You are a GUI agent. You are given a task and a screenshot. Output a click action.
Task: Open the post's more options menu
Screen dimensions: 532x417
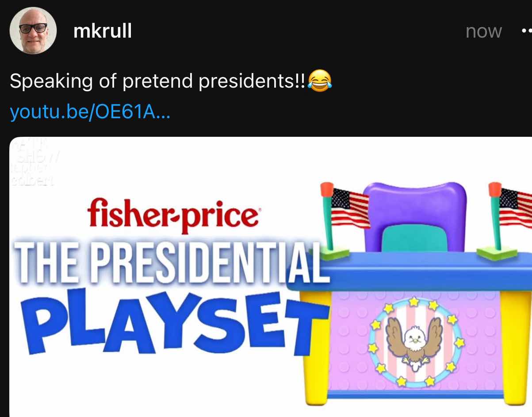click(526, 31)
